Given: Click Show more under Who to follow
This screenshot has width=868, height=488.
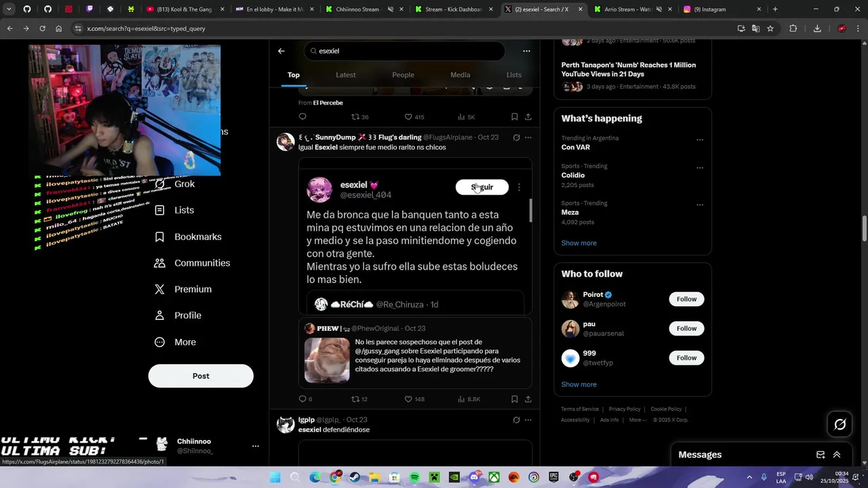Looking at the screenshot, I should click(578, 384).
